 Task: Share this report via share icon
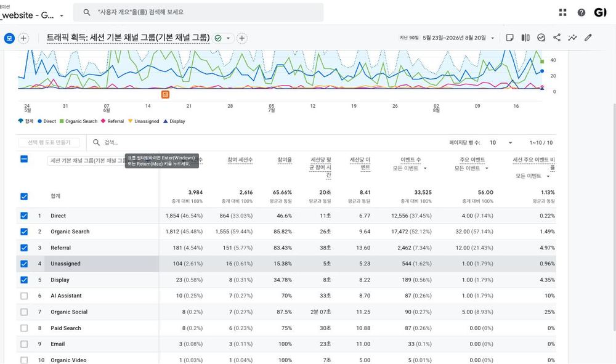(x=557, y=38)
